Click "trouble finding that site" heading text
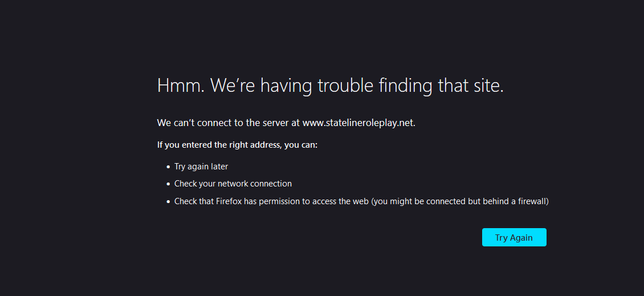The image size is (644, 296). pos(410,86)
